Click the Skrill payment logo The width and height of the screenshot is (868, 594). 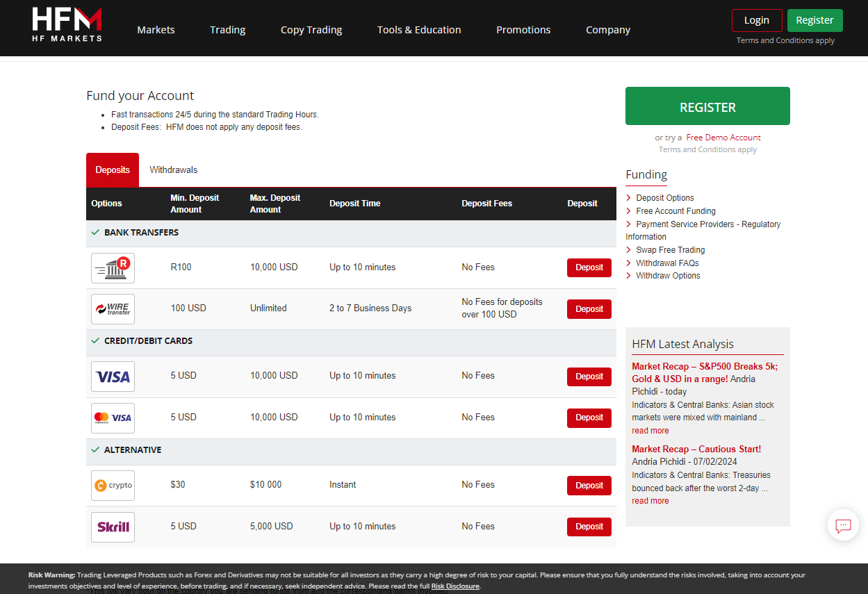[x=113, y=527]
